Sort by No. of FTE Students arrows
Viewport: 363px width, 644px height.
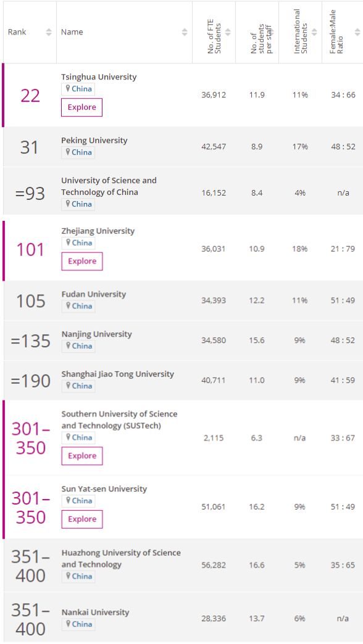(228, 32)
